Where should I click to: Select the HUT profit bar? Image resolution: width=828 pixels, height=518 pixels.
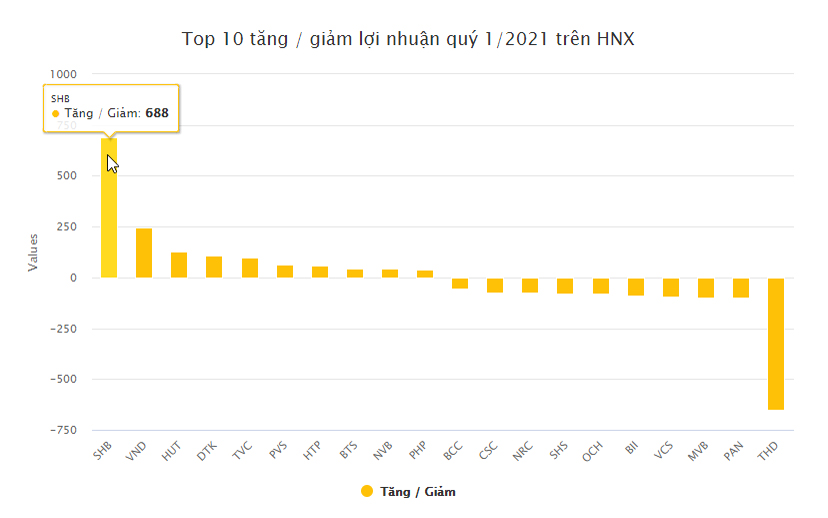coord(179,265)
